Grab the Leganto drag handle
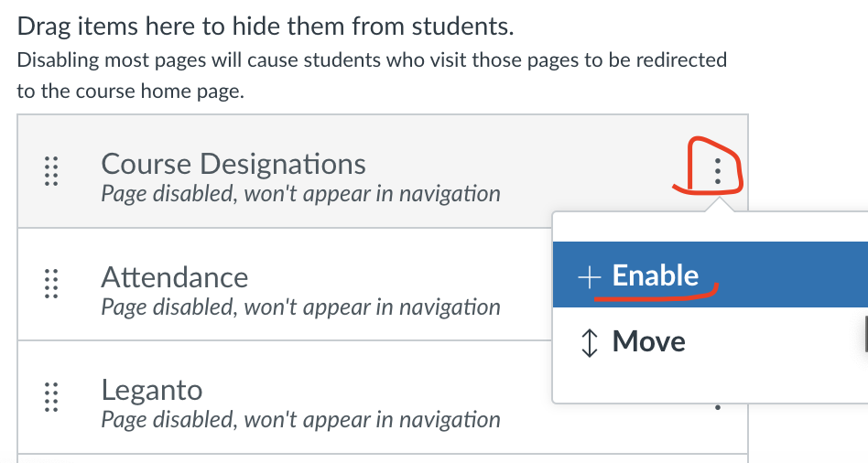868x463 pixels. point(51,397)
